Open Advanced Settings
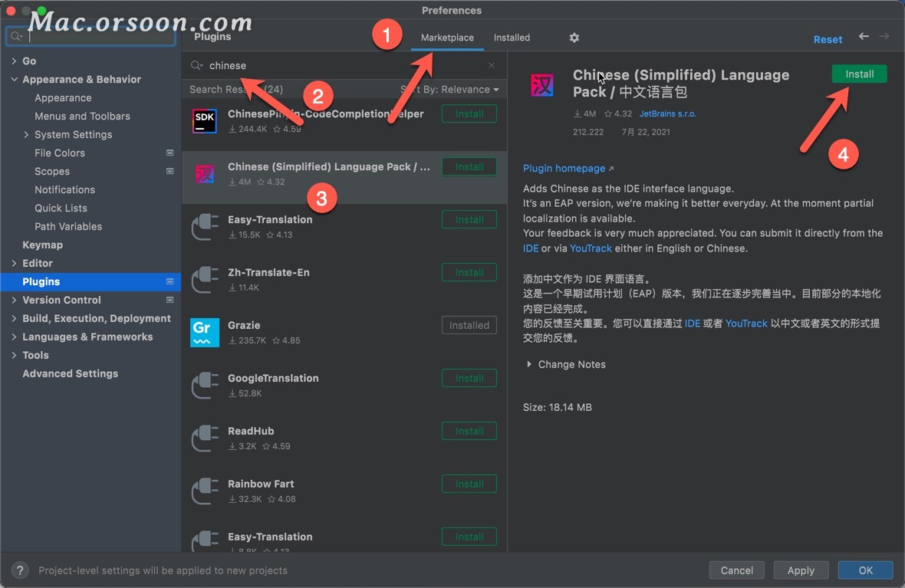The image size is (905, 588). (70, 373)
